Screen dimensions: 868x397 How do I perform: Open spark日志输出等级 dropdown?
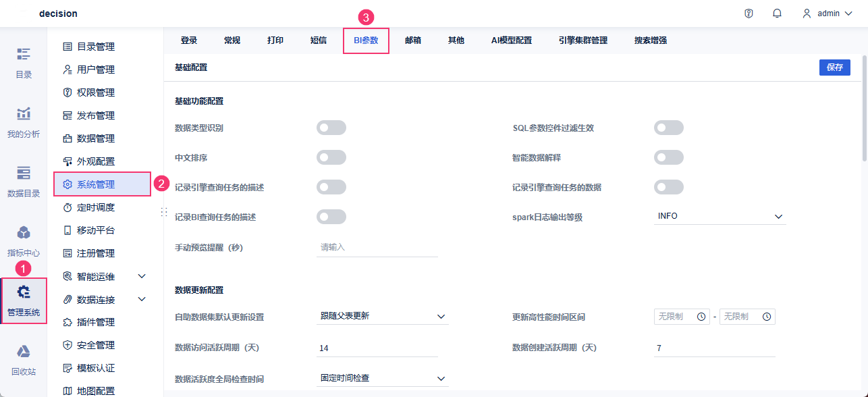click(720, 217)
